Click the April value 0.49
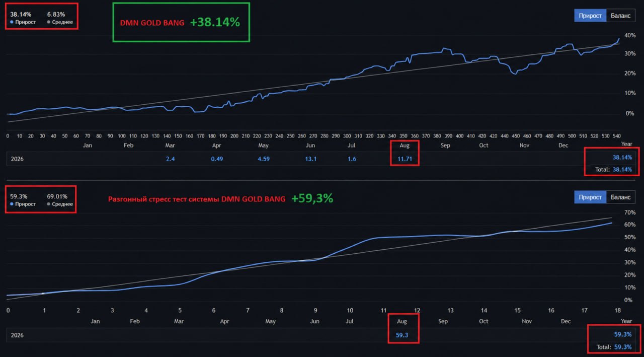The height and width of the screenshot is (357, 644). [x=217, y=159]
